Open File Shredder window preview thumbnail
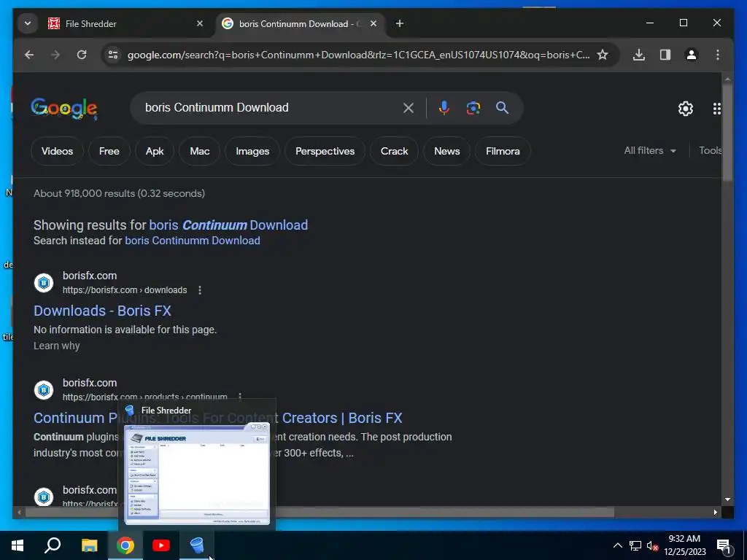747x560 pixels. pyautogui.click(x=197, y=474)
